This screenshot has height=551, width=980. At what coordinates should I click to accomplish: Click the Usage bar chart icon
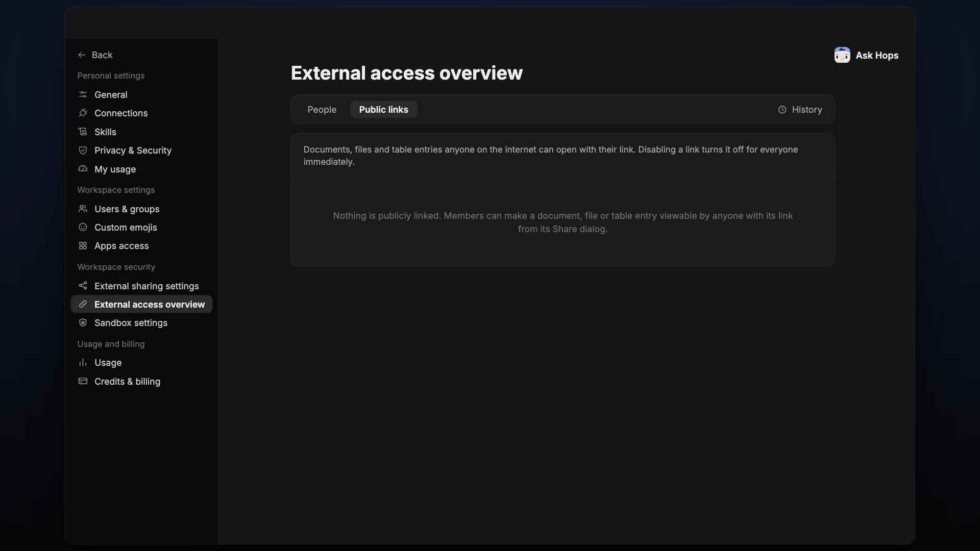[83, 362]
